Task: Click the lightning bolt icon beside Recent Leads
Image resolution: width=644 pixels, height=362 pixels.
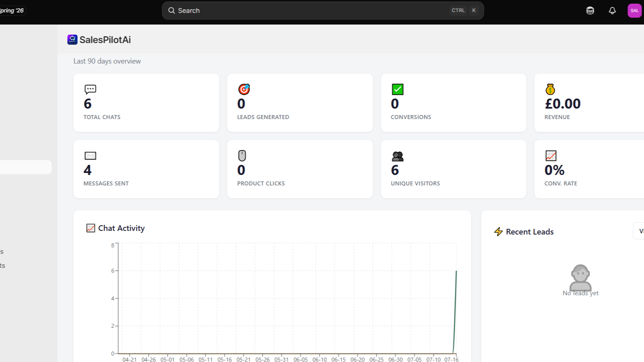Action: 498,232
